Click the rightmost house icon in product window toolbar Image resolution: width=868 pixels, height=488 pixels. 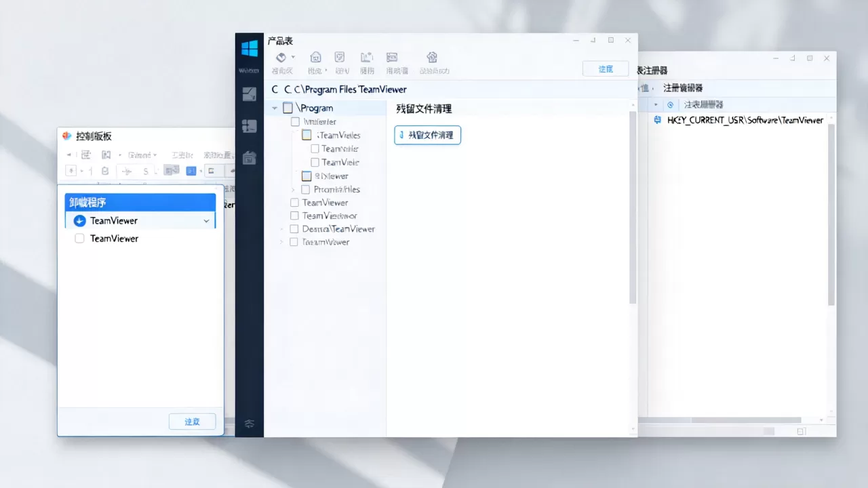pyautogui.click(x=432, y=58)
